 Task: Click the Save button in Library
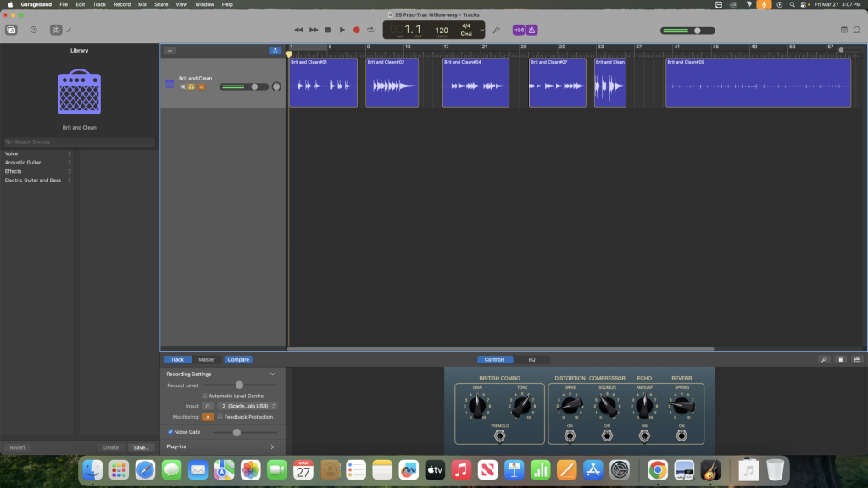pos(141,447)
